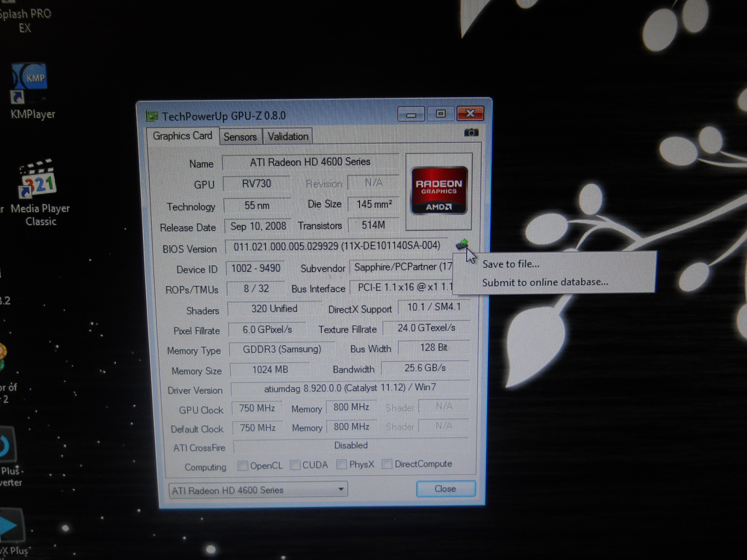Click the BIOS Version text field
The height and width of the screenshot is (560, 747).
point(336,246)
